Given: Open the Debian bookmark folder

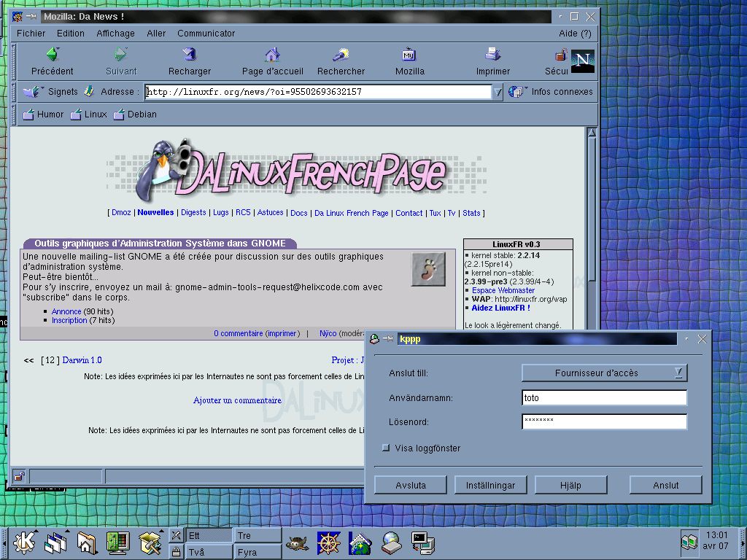Looking at the screenshot, I should tap(135, 114).
